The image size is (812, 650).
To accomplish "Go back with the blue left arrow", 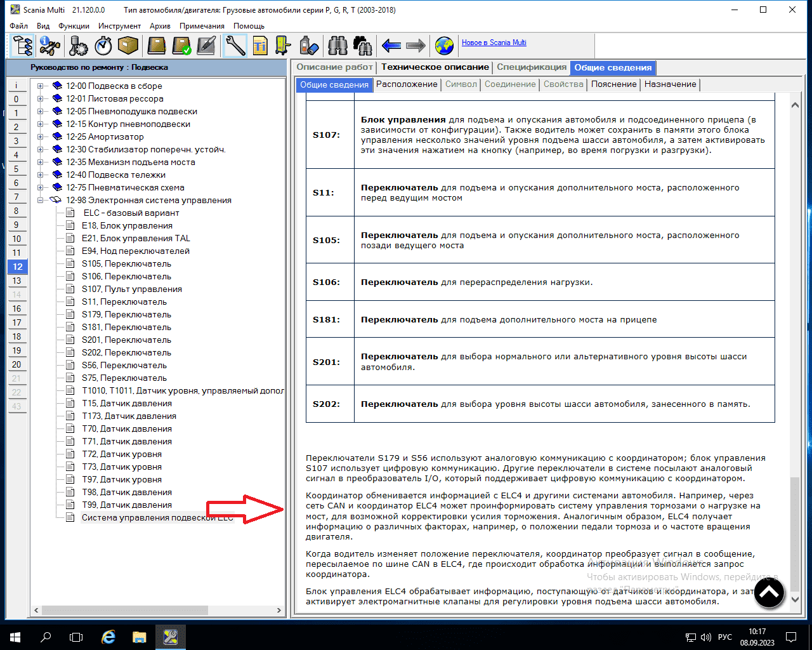I will pyautogui.click(x=391, y=46).
